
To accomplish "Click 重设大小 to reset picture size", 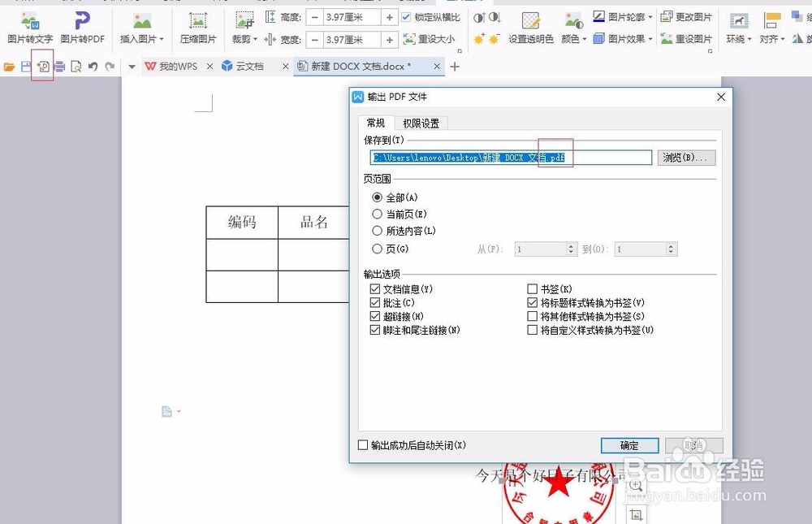I will (x=430, y=39).
